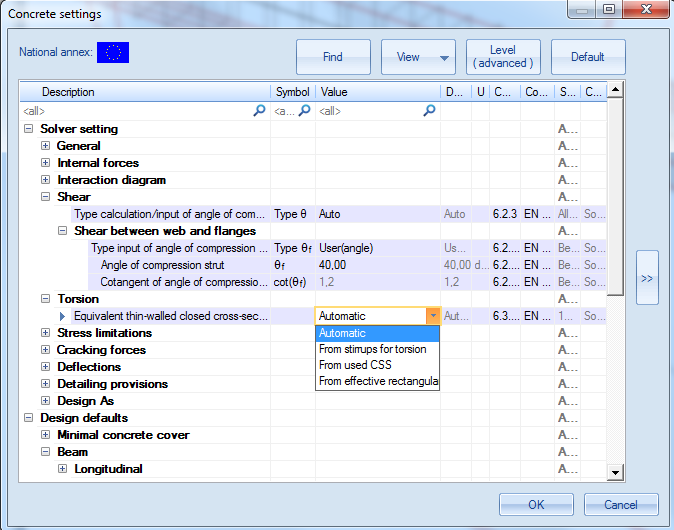Collapse the Beam group
Image resolution: width=674 pixels, height=530 pixels.
[x=45, y=452]
